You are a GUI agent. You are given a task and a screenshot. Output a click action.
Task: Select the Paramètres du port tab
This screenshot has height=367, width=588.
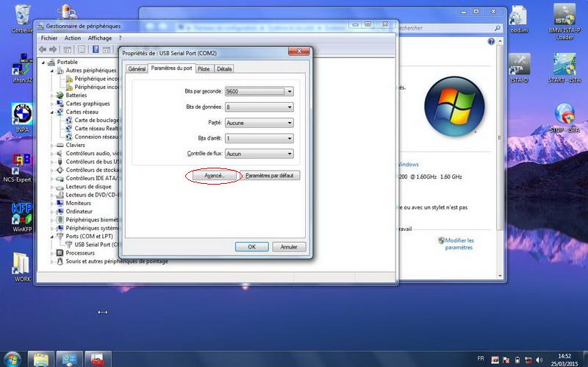[x=171, y=68]
